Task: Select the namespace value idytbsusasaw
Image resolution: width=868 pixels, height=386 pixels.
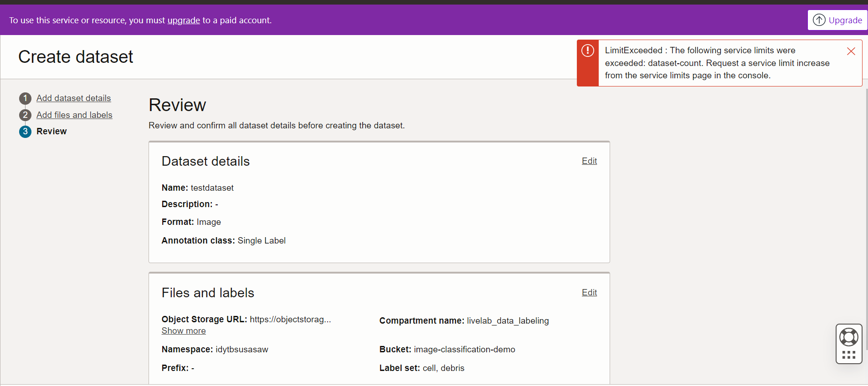Action: [x=242, y=349]
